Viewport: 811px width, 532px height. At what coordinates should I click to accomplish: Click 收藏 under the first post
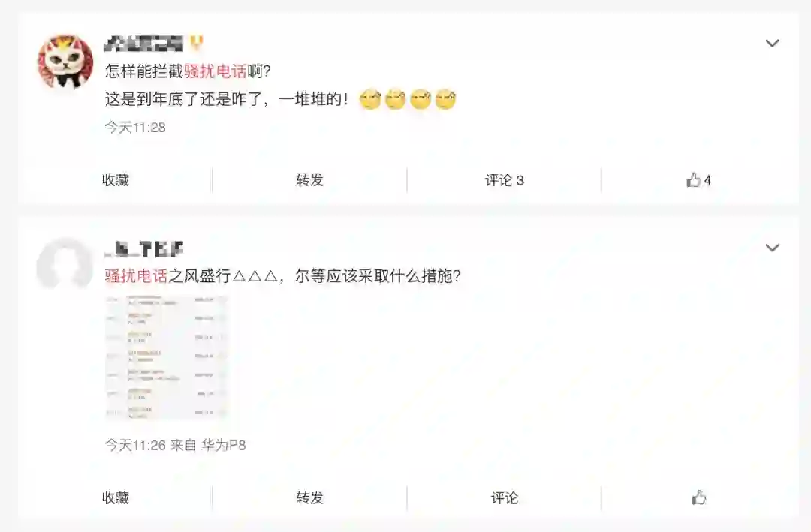116,180
